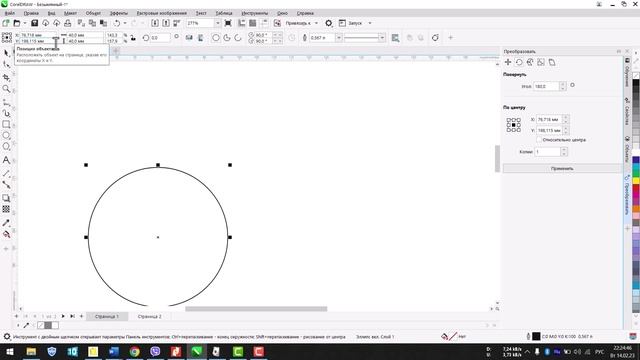Click the New document icon
The width and height of the screenshot is (640, 360).
tap(6, 23)
